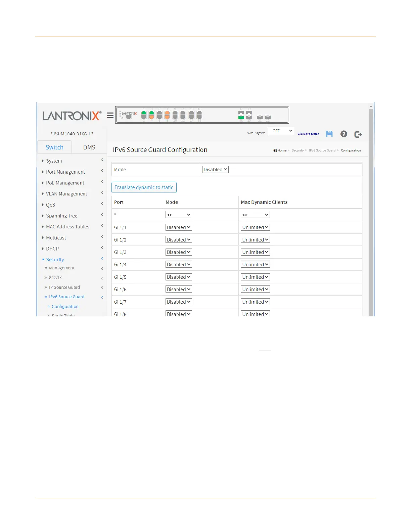The width and height of the screenshot is (411, 532).
Task: Open the Gi 1/4 Mode dropdown
Action: [x=179, y=265]
